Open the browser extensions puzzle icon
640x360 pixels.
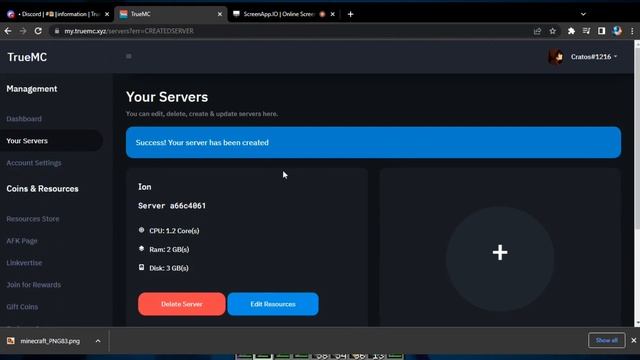571,31
